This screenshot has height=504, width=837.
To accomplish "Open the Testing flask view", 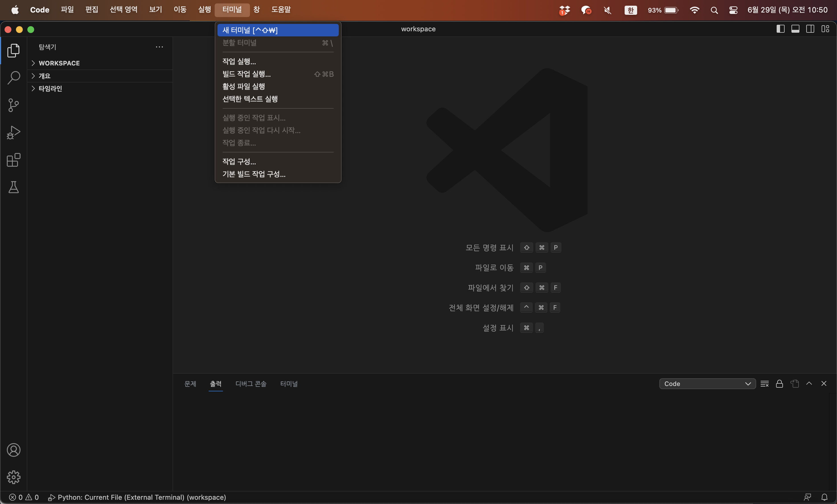I will click(14, 187).
